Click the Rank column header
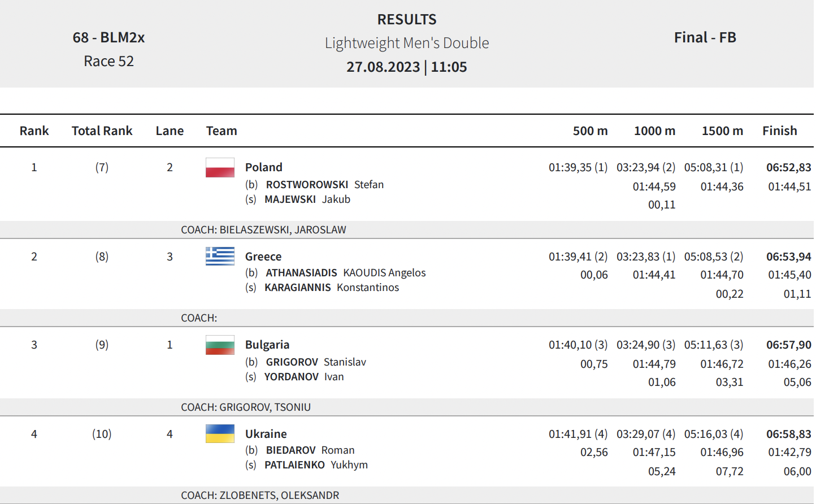The width and height of the screenshot is (816, 504). click(x=34, y=131)
